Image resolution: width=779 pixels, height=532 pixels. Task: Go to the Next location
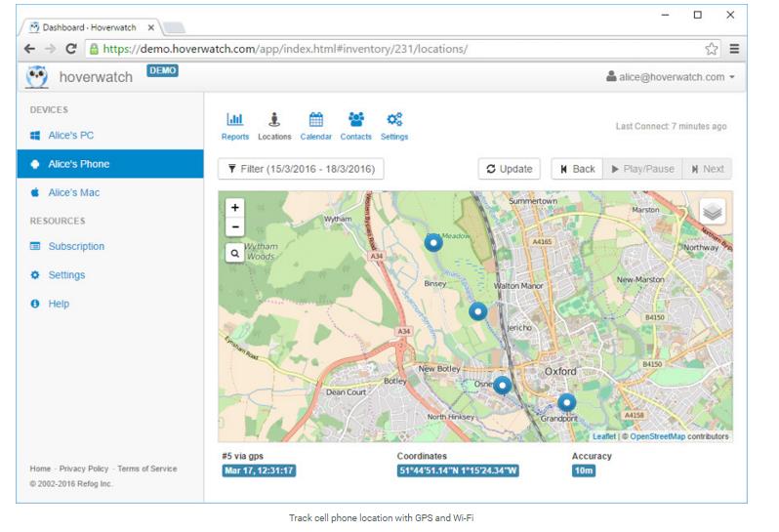pos(708,169)
